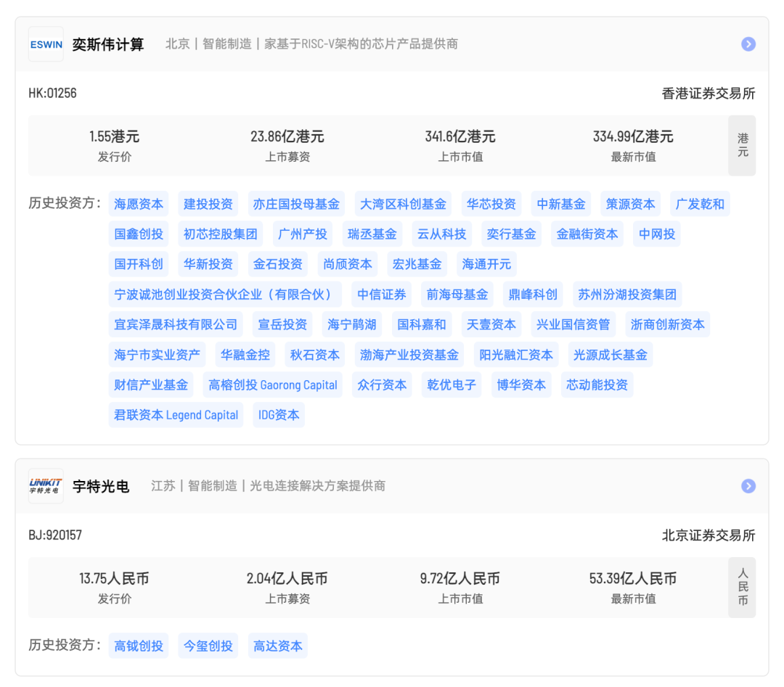784x687 pixels.
Task: Open investor tag 瑞丞基金
Action: (x=372, y=234)
